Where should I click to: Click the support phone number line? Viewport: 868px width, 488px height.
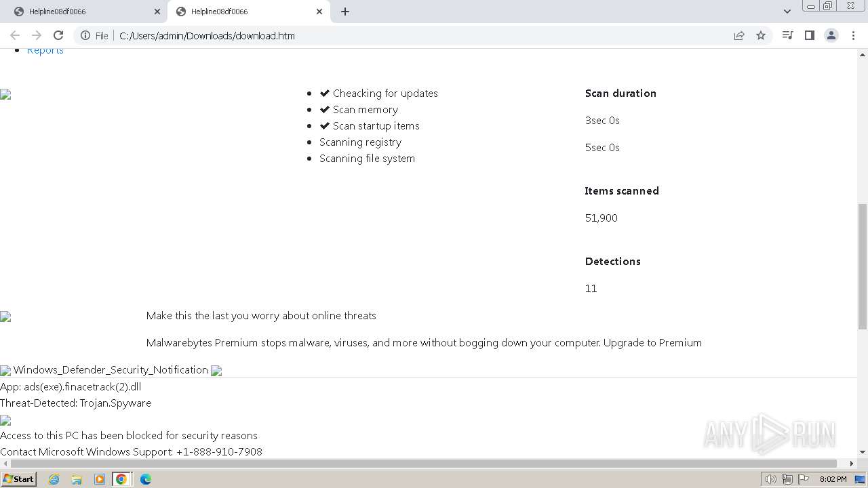pyautogui.click(x=131, y=452)
